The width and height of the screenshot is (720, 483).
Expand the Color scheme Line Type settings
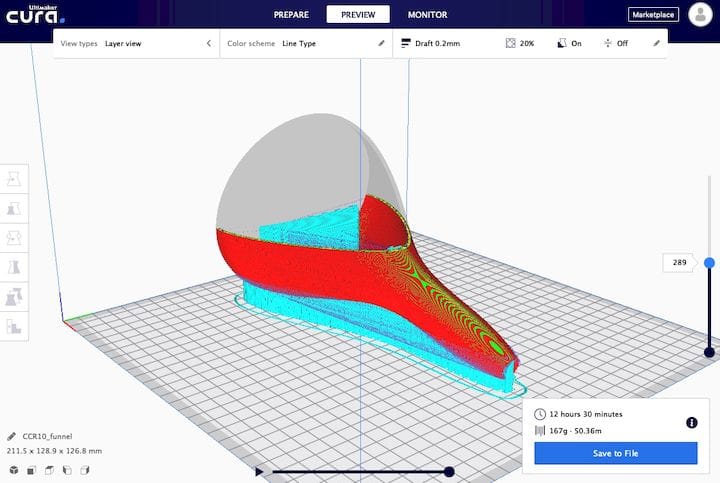pyautogui.click(x=380, y=44)
